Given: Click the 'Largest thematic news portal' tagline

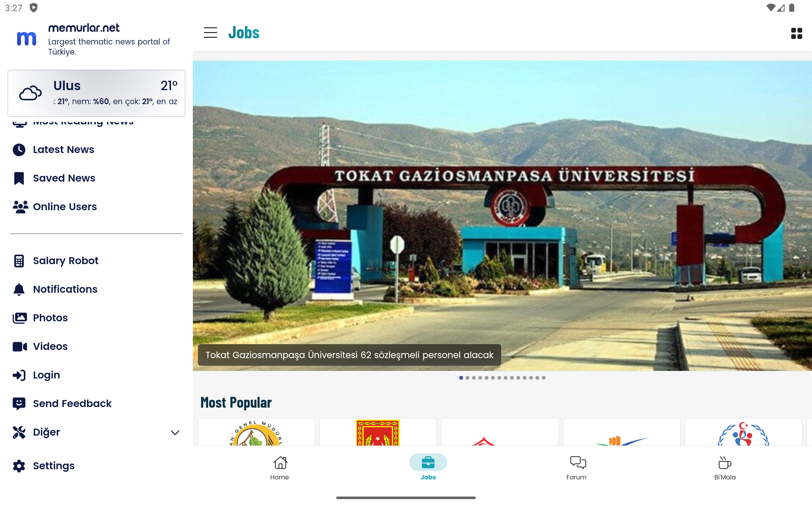Looking at the screenshot, I should [109, 47].
